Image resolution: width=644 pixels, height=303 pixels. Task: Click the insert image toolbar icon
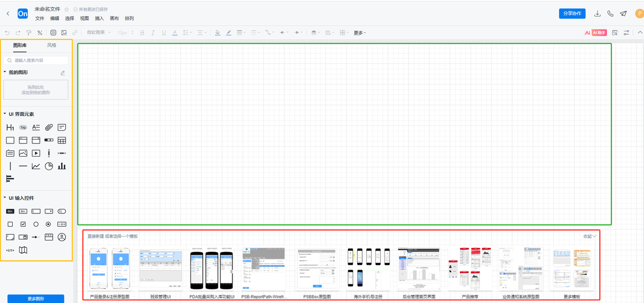[64, 33]
